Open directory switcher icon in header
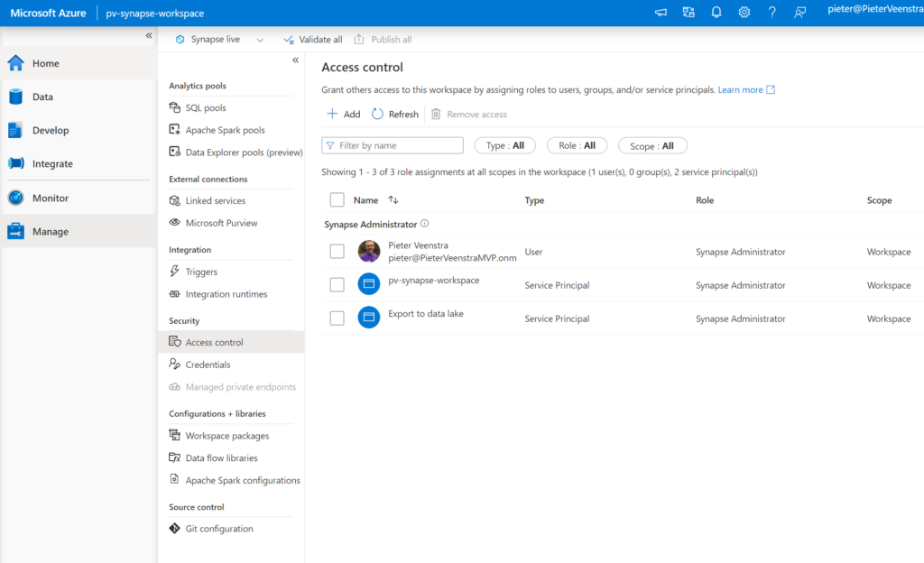 coord(688,13)
